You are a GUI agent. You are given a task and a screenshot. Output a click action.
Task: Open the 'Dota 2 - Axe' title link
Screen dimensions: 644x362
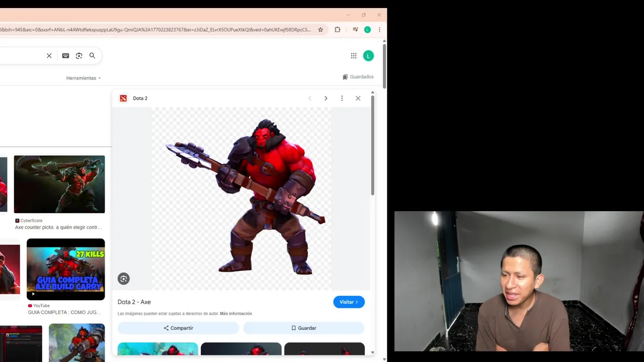(x=134, y=302)
